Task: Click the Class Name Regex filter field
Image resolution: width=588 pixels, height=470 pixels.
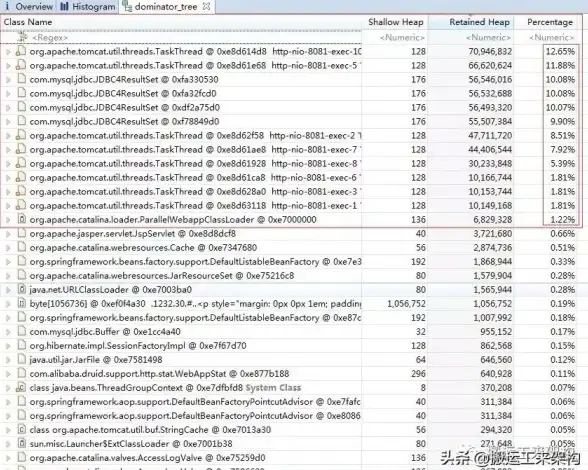Action: (x=50, y=38)
